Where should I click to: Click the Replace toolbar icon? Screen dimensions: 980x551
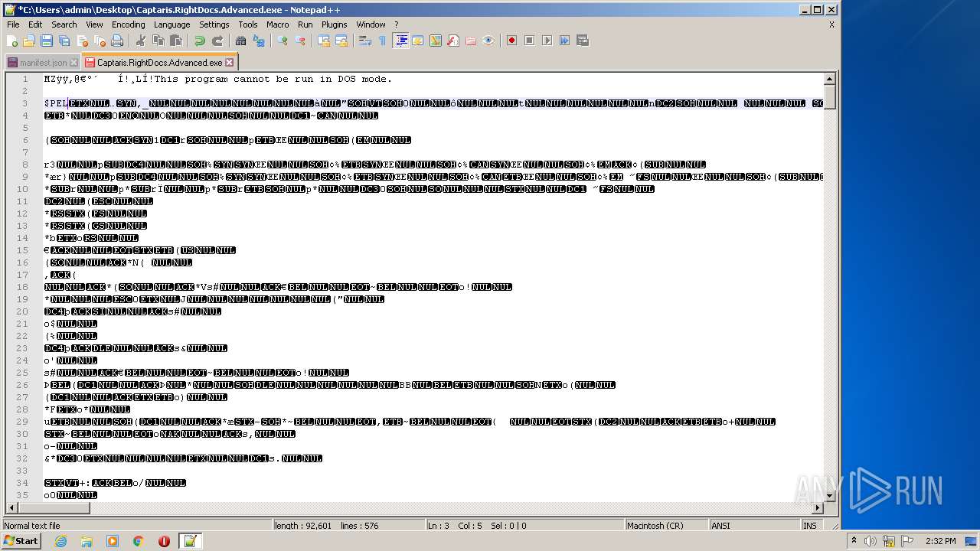(258, 41)
